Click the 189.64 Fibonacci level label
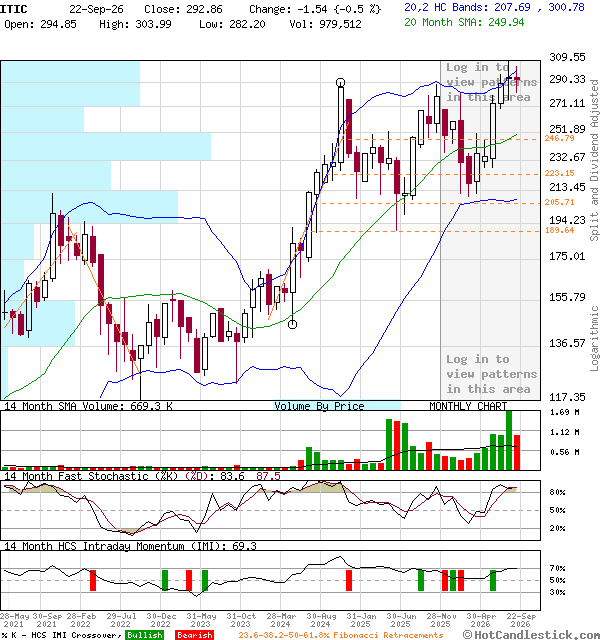Image resolution: width=600 pixels, height=640 pixels. click(559, 231)
